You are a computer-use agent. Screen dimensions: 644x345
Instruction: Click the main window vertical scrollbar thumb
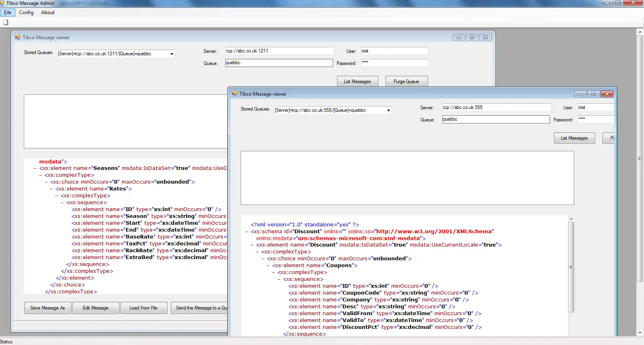click(640, 159)
